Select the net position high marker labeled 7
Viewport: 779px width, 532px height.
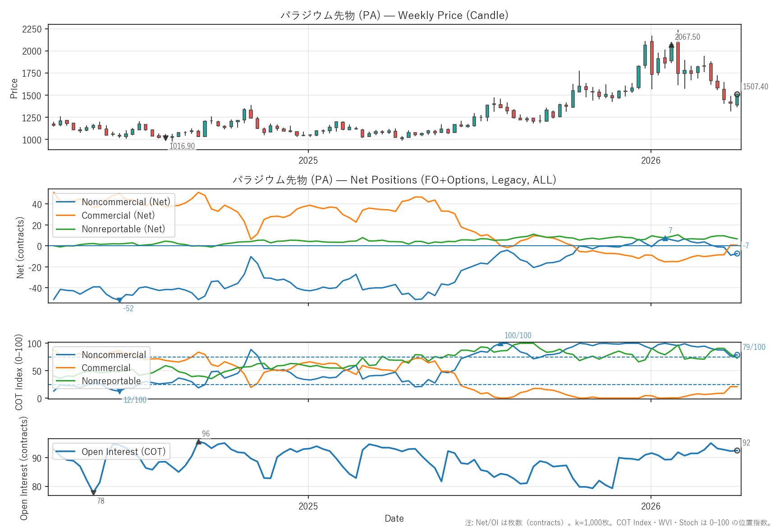pos(665,238)
